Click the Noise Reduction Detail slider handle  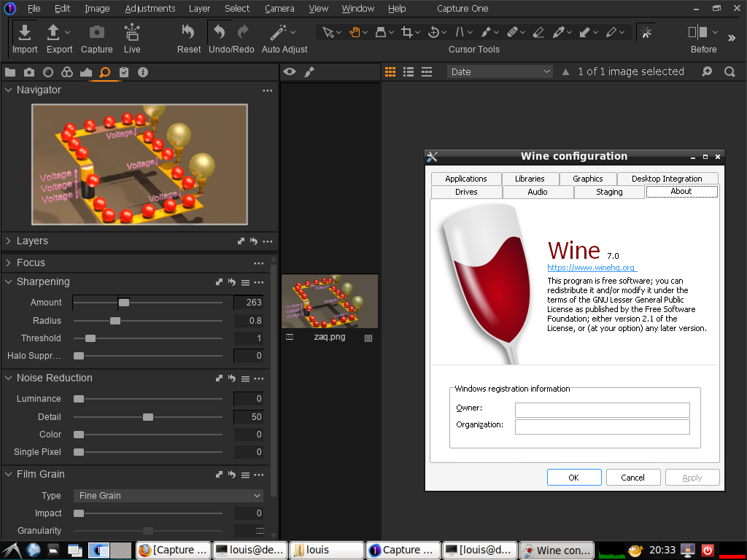(x=148, y=417)
